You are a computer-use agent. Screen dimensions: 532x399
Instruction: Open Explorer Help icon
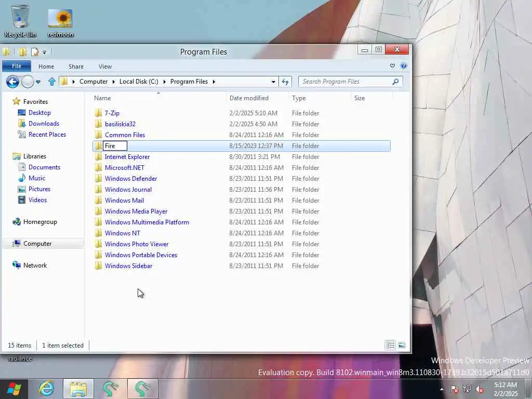(x=403, y=66)
